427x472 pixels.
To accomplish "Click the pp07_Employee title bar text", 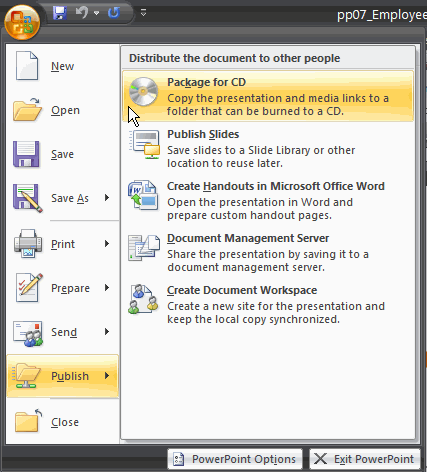I will tap(382, 15).
